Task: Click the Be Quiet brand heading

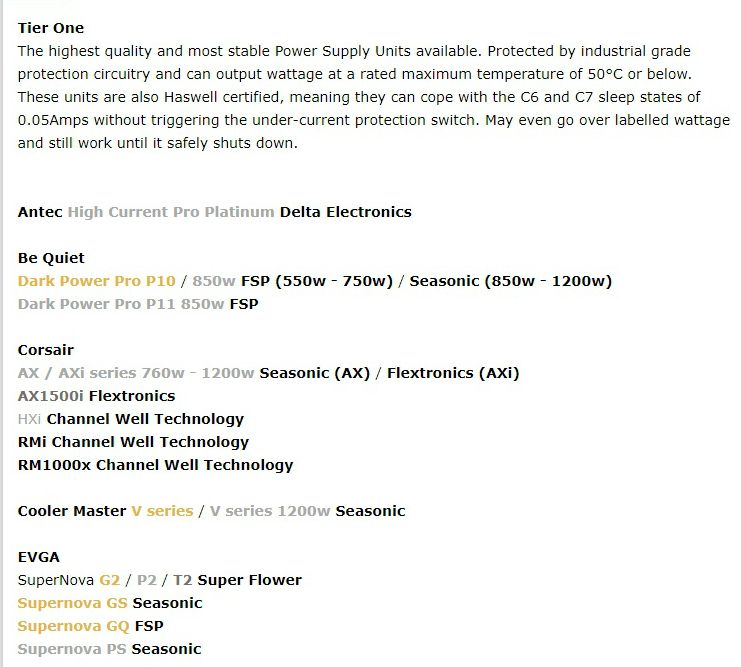Action: coord(51,258)
